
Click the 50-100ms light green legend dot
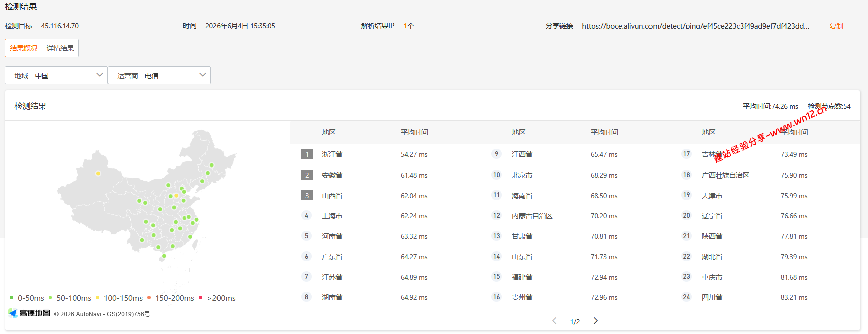pos(50,297)
